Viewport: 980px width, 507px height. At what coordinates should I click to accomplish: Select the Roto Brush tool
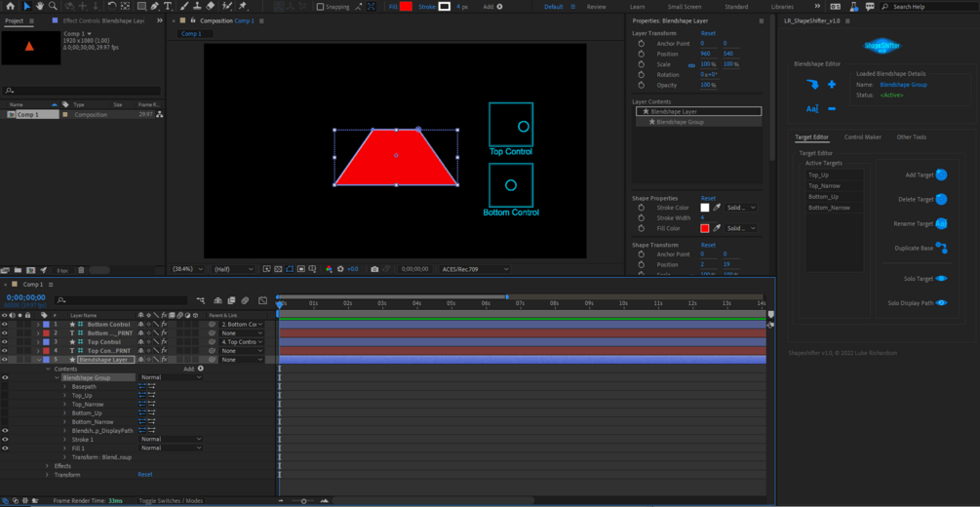227,6
